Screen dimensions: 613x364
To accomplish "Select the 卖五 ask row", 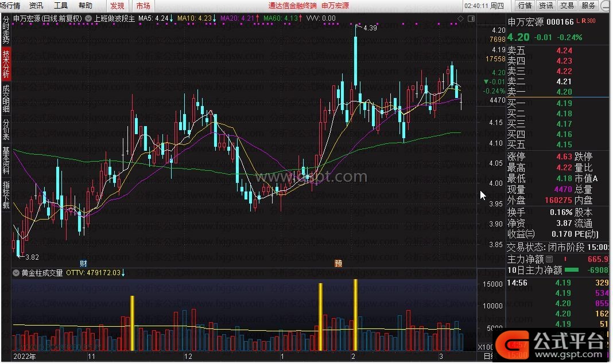I will (x=557, y=50).
